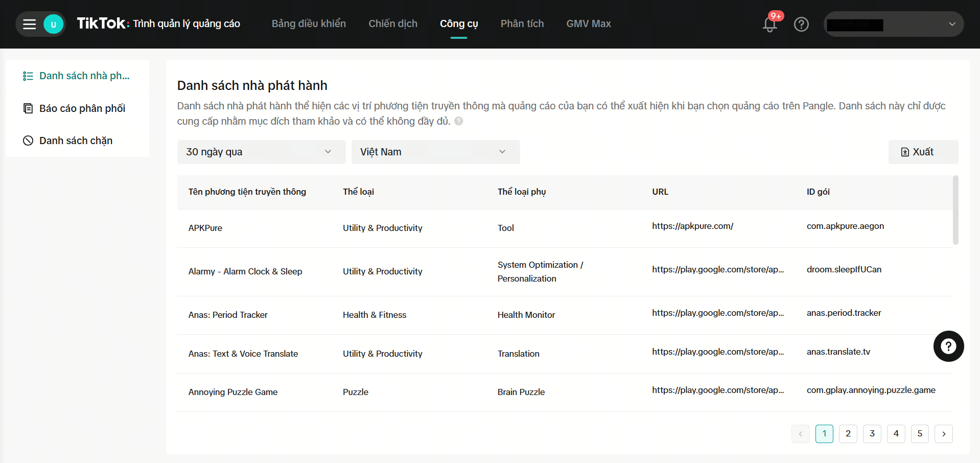Viewport: 980px width, 463px height.
Task: Click the teal U account avatar
Action: click(53, 24)
